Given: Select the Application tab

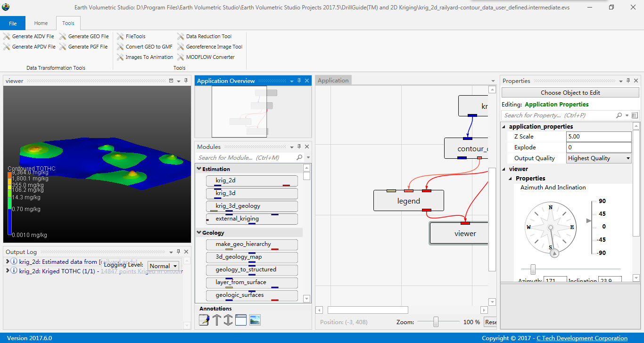Looking at the screenshot, I should click(x=333, y=81).
